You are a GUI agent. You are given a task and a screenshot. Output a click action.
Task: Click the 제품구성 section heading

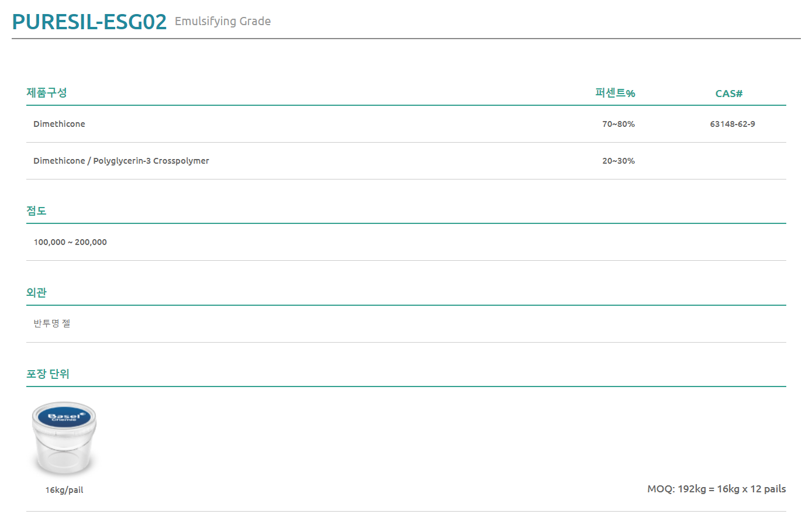tap(47, 92)
